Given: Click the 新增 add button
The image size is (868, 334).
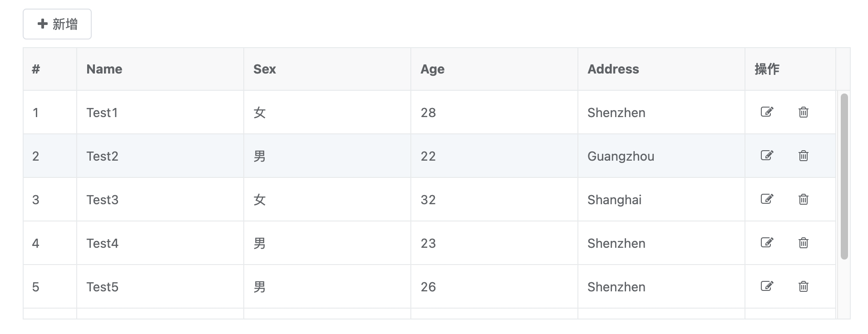Looking at the screenshot, I should 57,24.
